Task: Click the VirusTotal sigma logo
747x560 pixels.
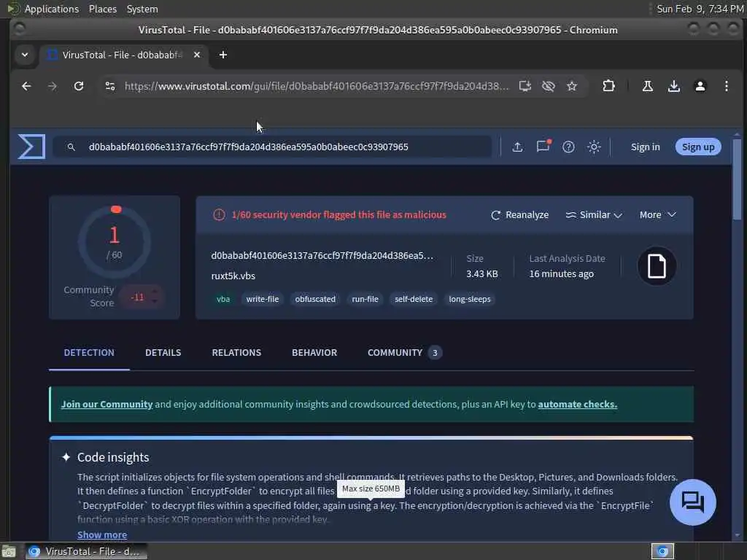Action: coord(31,146)
